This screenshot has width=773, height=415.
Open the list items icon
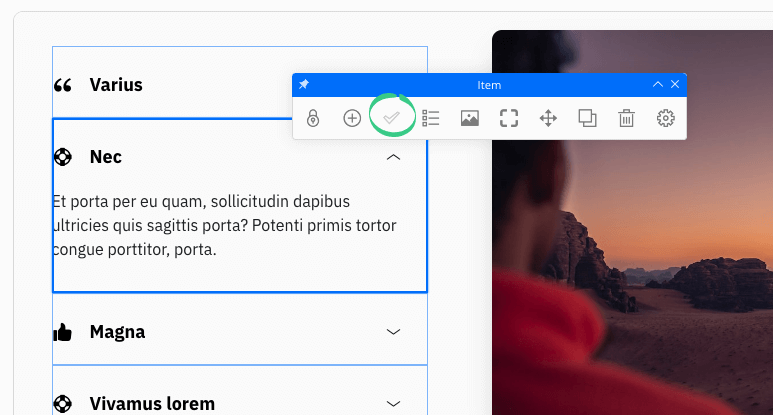(430, 118)
